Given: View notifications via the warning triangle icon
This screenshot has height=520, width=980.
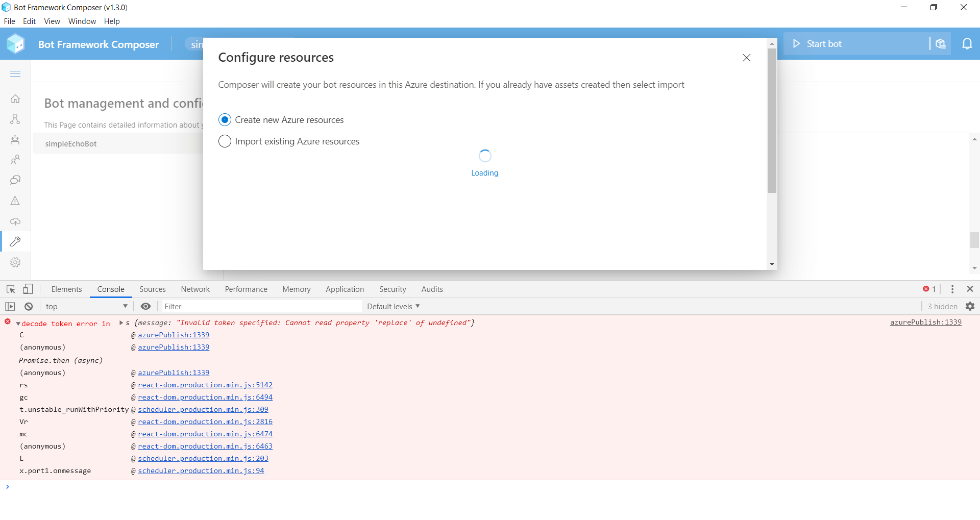Looking at the screenshot, I should (x=15, y=201).
